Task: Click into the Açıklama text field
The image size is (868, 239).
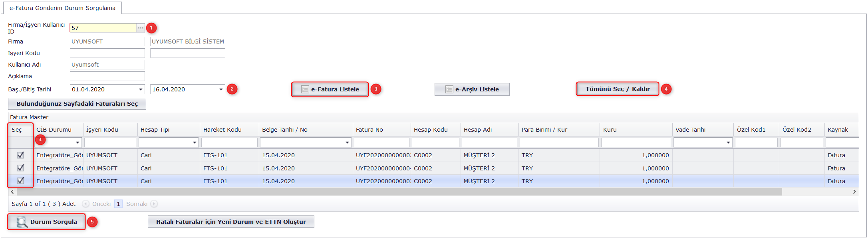Action: coord(107,76)
